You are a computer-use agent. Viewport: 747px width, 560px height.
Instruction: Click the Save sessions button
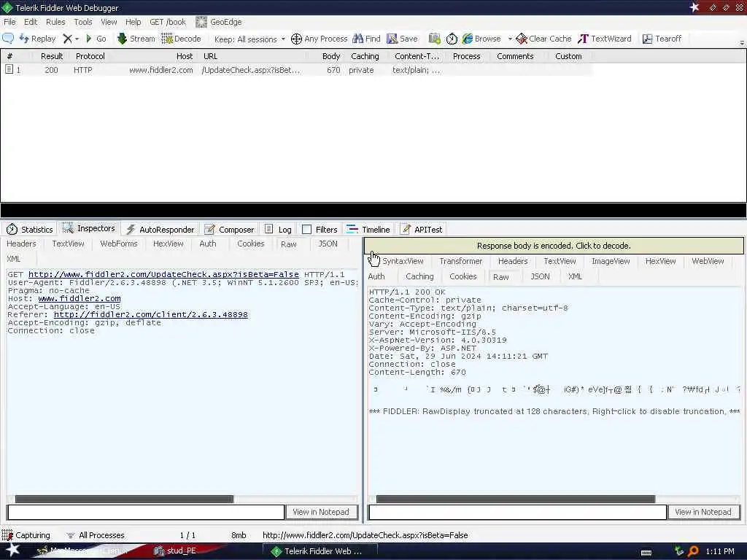402,39
